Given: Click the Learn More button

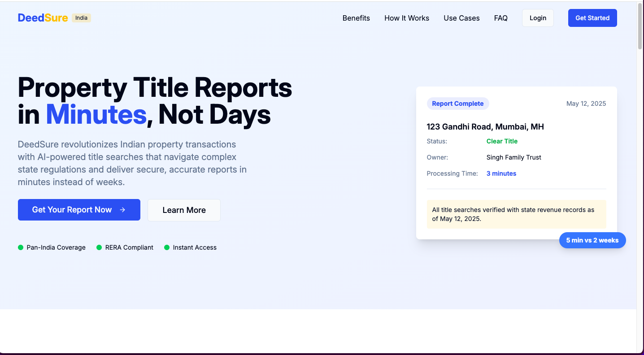Looking at the screenshot, I should [x=184, y=210].
